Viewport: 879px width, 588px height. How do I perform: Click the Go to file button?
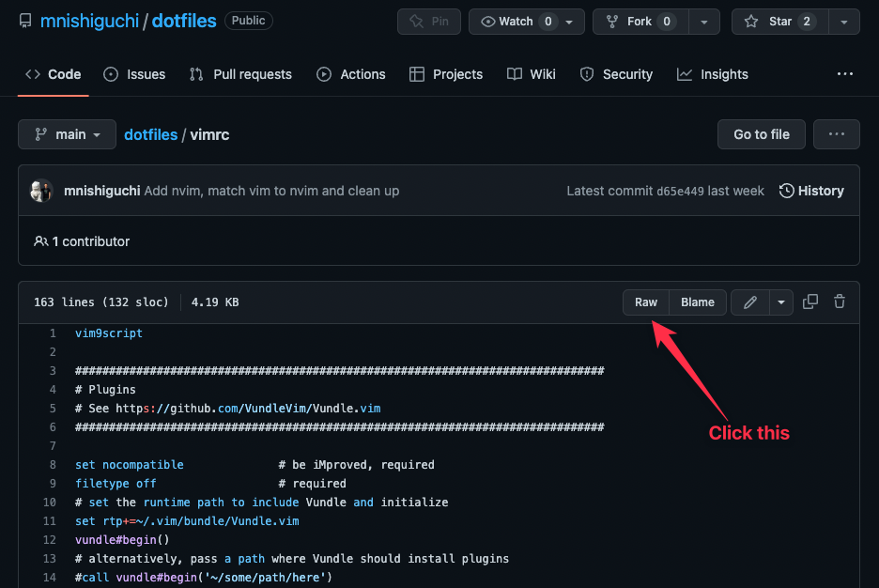point(761,133)
